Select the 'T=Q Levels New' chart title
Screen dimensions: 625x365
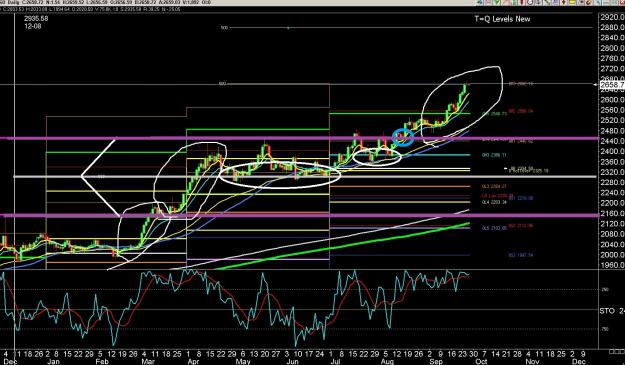coord(502,19)
